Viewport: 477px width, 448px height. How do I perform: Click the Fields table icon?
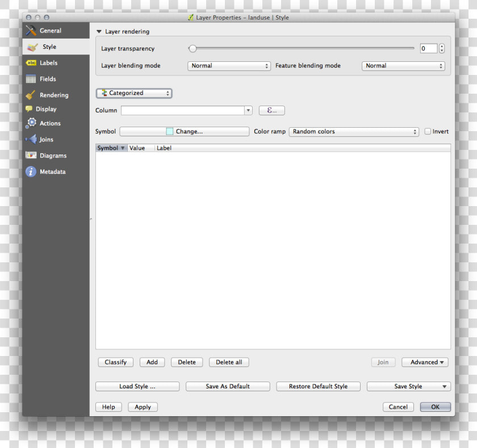point(31,79)
